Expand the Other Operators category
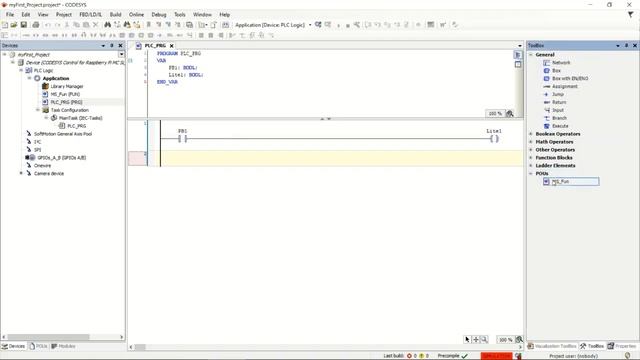The height and width of the screenshot is (360, 640). (531, 150)
